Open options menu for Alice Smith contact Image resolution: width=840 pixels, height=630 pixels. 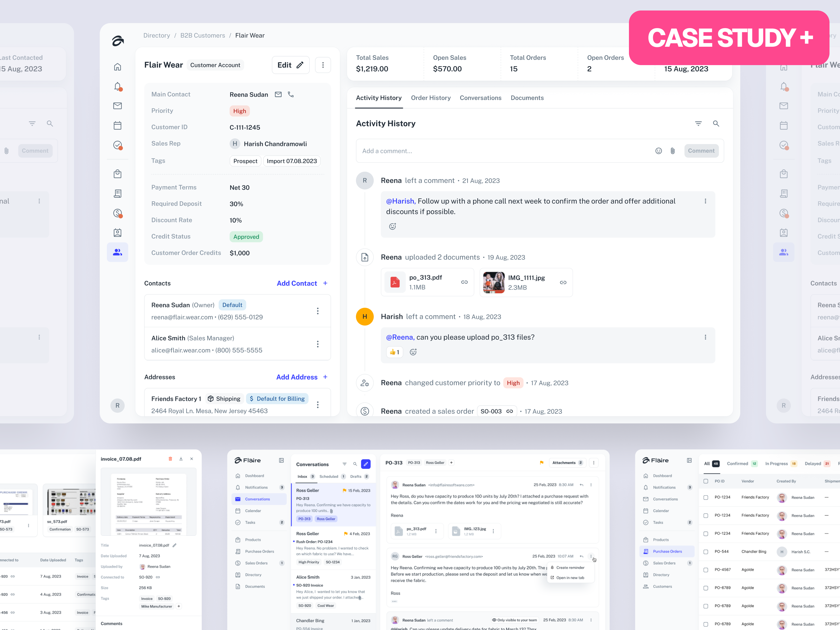point(317,344)
